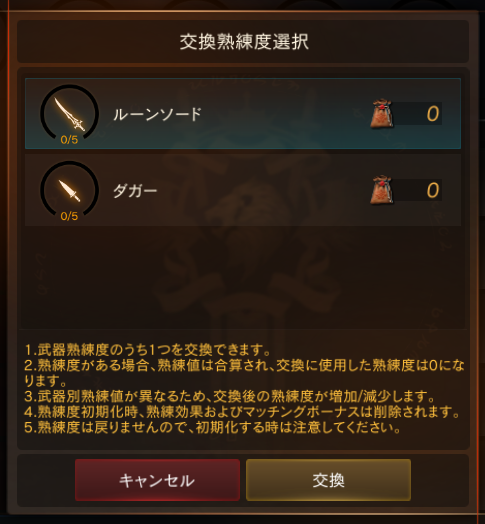Confirm with the 交換 button
485x524 pixels.
coord(328,480)
